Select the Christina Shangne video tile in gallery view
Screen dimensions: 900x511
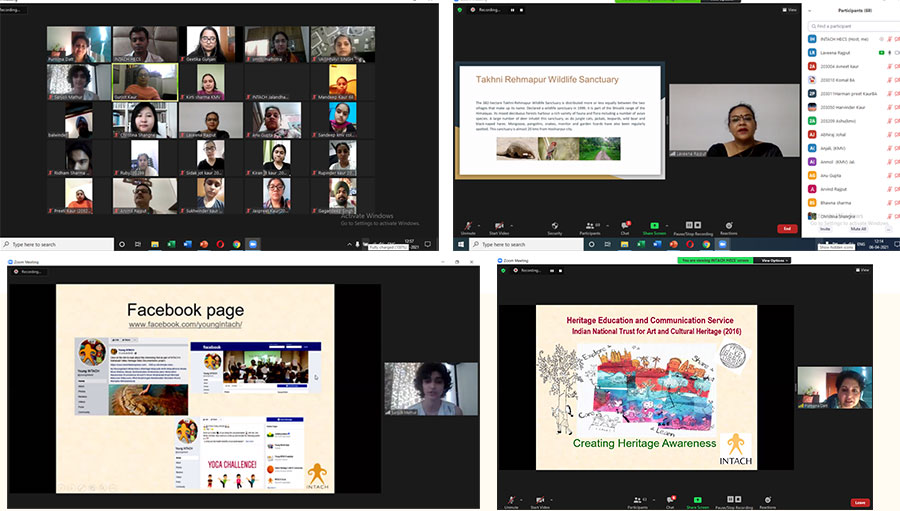pyautogui.click(x=145, y=120)
